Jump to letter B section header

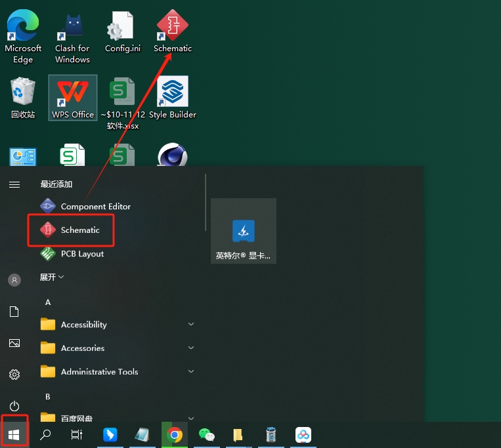48,396
